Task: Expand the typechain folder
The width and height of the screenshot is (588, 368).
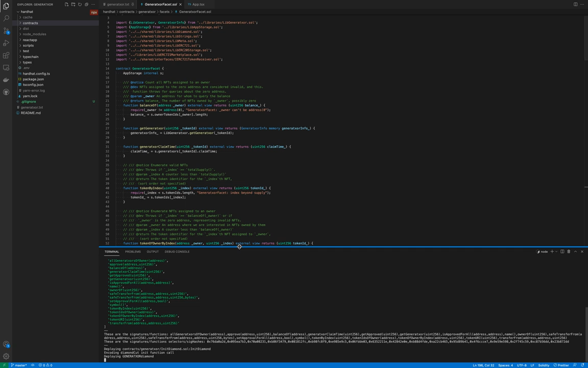Action: (x=56, y=57)
